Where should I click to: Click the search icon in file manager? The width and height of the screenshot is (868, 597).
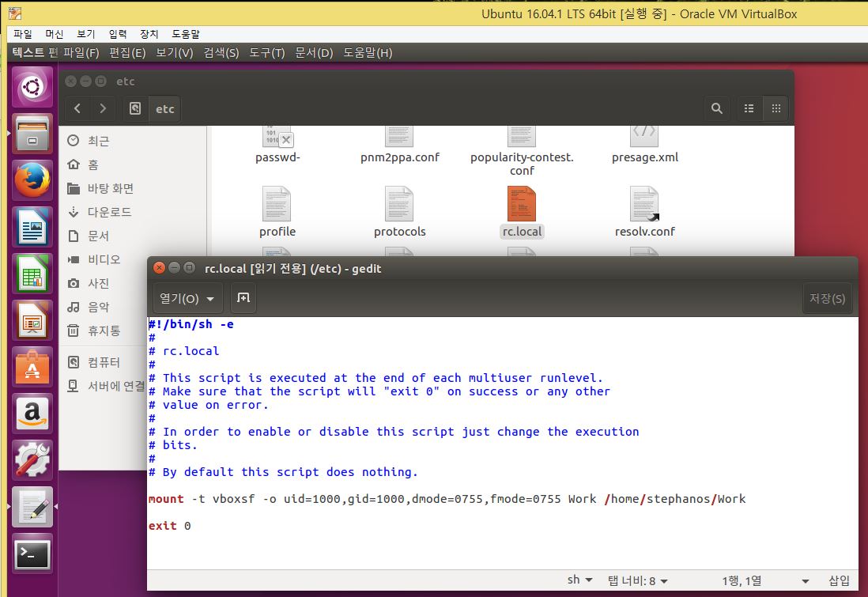point(716,108)
